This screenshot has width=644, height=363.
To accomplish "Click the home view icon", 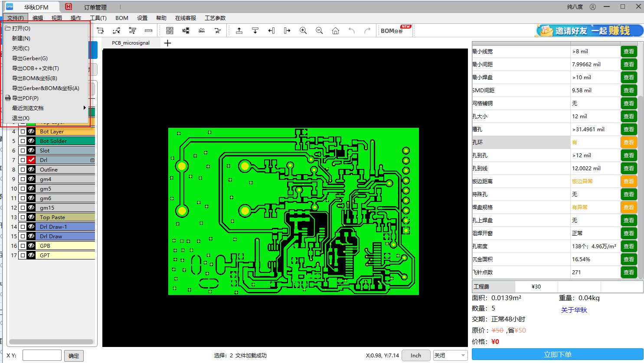I will tap(335, 30).
